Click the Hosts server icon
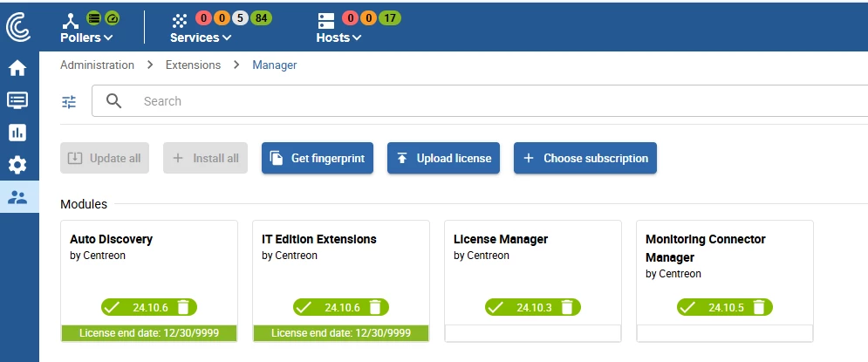 pyautogui.click(x=326, y=21)
